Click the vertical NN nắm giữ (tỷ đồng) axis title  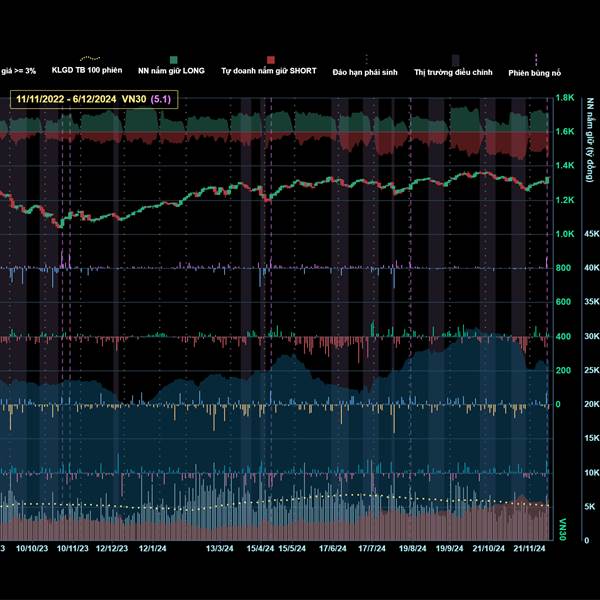[590, 140]
